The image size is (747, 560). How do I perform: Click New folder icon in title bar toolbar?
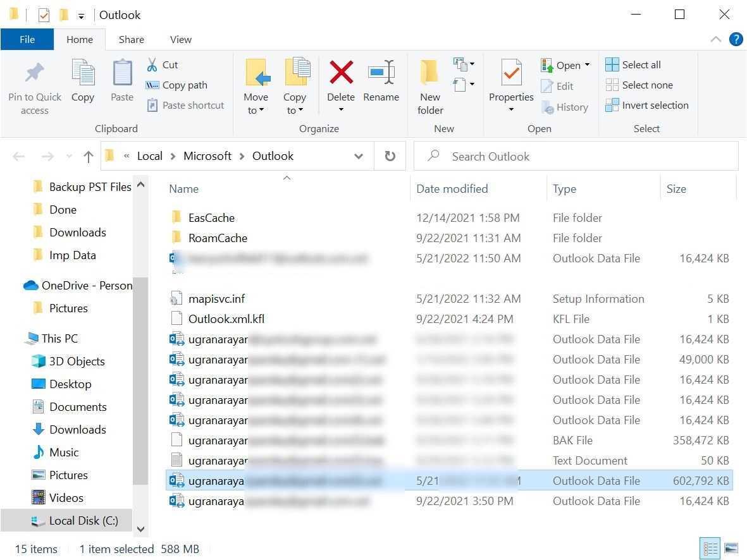(x=64, y=15)
